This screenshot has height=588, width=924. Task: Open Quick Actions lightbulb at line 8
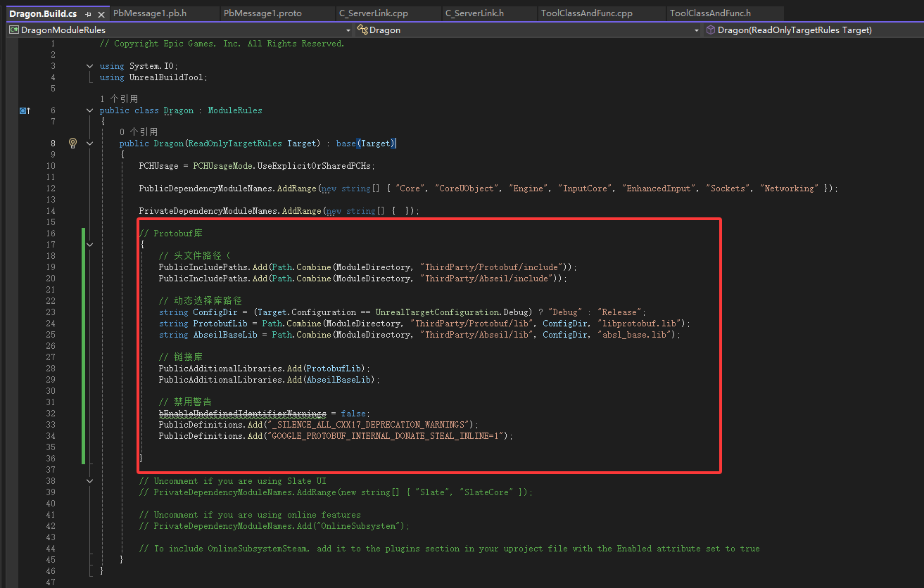click(x=72, y=143)
